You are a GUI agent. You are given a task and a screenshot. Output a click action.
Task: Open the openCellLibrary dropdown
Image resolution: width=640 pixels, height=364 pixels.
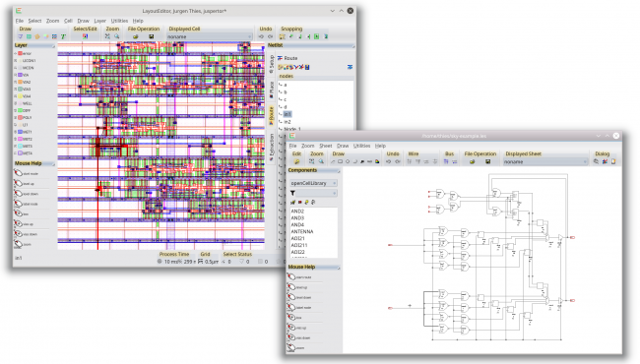(313, 183)
